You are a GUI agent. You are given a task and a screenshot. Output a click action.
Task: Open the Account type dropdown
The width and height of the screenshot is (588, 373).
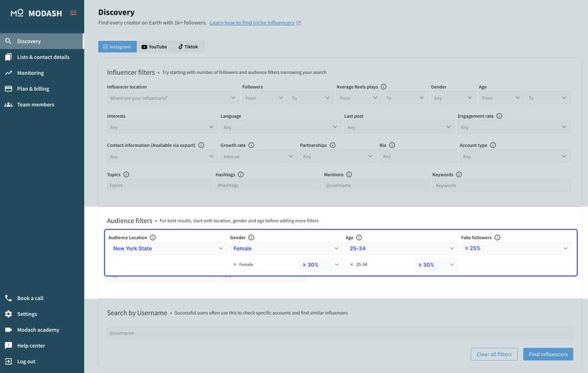coord(514,156)
